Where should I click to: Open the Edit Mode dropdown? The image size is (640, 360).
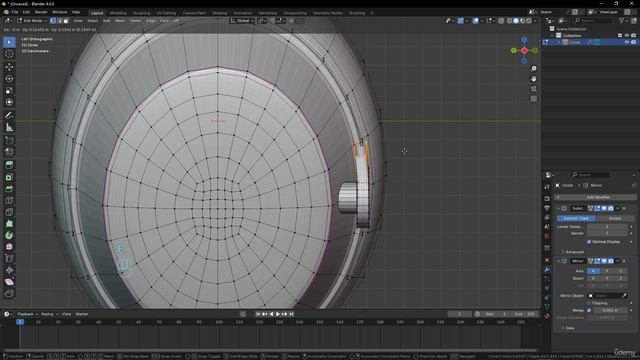[31, 20]
